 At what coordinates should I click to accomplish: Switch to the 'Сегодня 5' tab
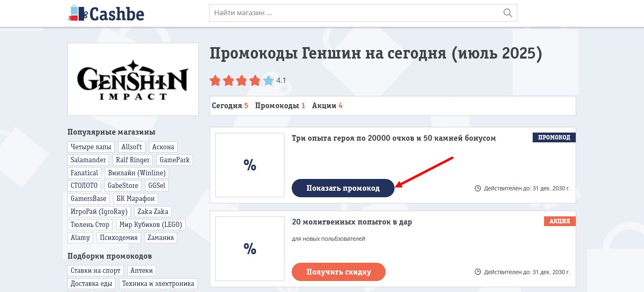pyautogui.click(x=230, y=106)
